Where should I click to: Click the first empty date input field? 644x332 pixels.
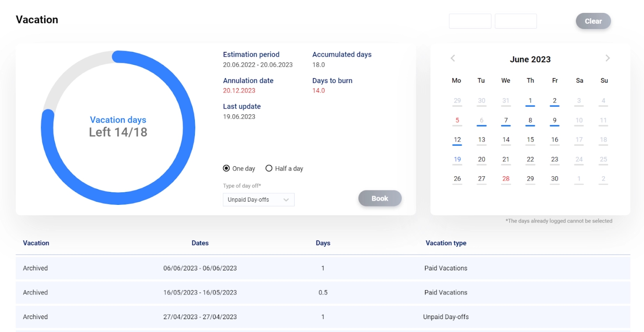pyautogui.click(x=470, y=21)
